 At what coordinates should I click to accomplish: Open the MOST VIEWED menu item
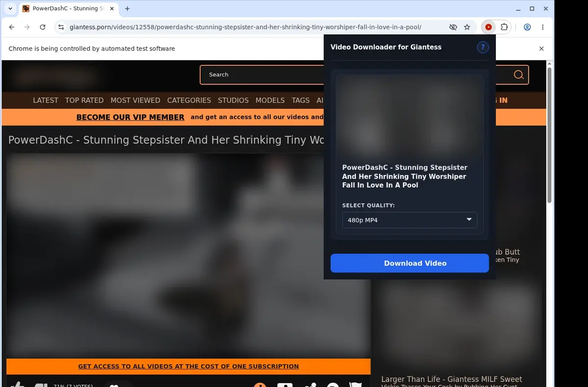[x=135, y=100]
